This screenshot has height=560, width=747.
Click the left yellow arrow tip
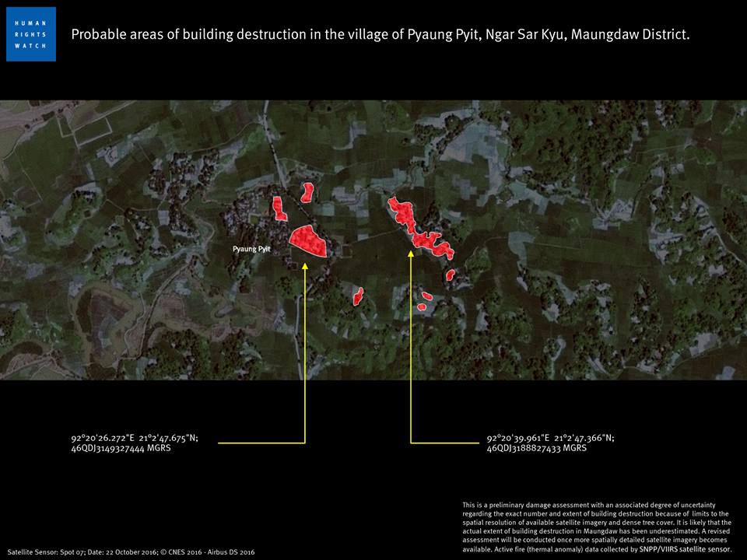click(305, 265)
